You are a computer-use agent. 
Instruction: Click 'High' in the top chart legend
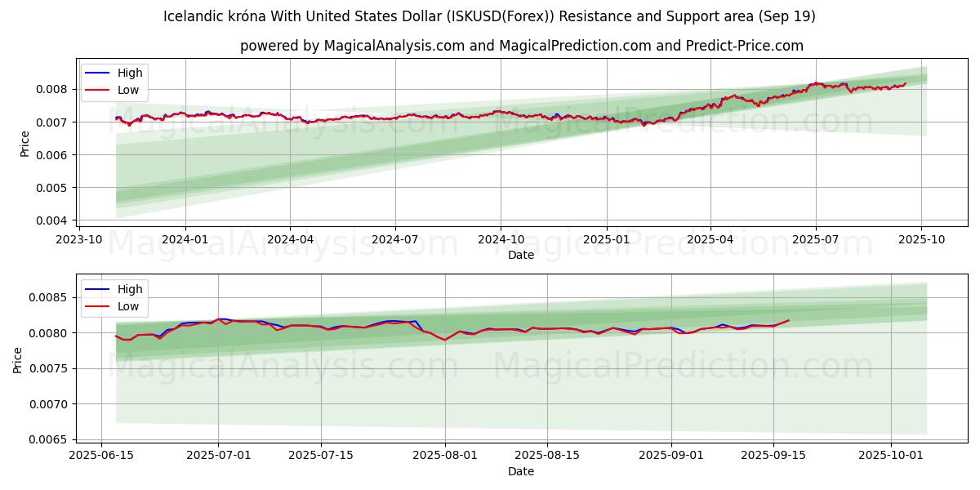[x=129, y=73]
